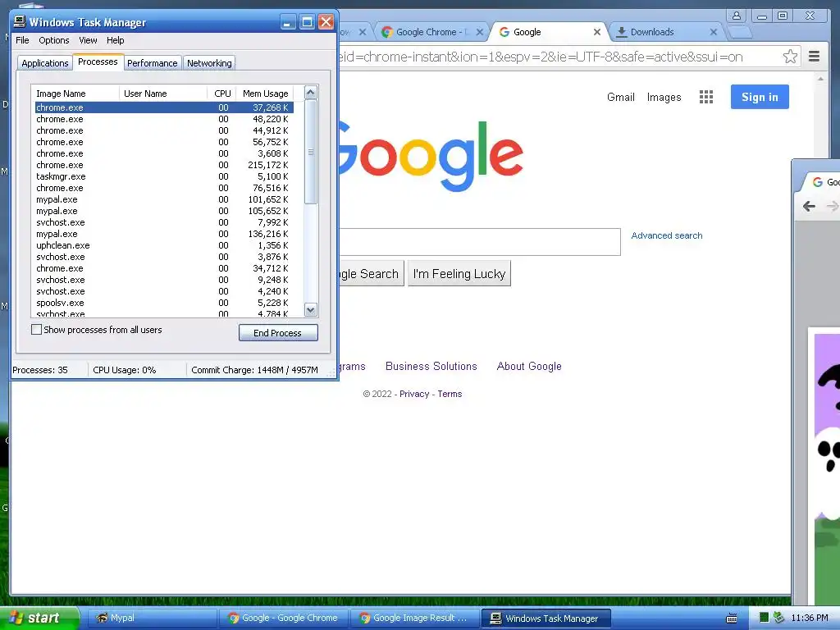The width and height of the screenshot is (840, 630).
Task: Open Task Manager View menu
Action: tap(88, 40)
